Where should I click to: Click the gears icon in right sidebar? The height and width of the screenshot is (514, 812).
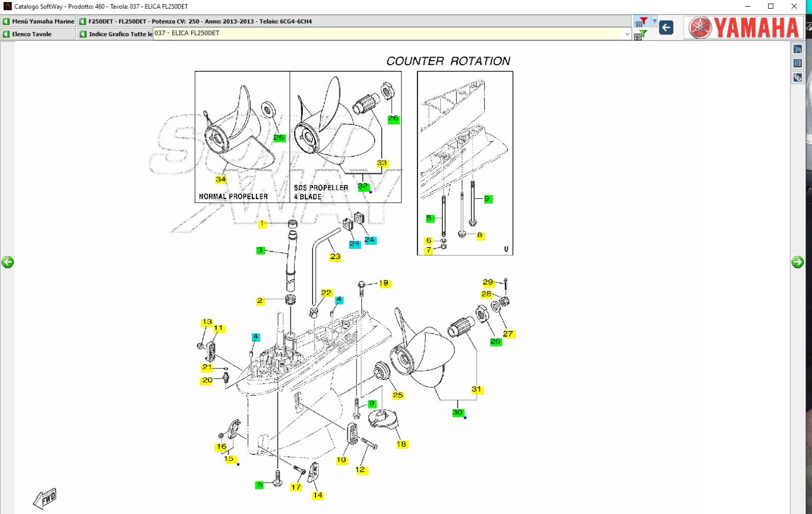pyautogui.click(x=798, y=78)
